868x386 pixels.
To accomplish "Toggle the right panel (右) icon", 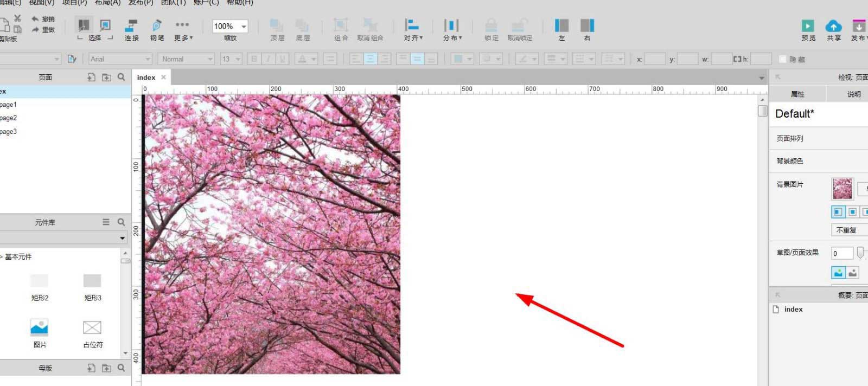I will (587, 25).
